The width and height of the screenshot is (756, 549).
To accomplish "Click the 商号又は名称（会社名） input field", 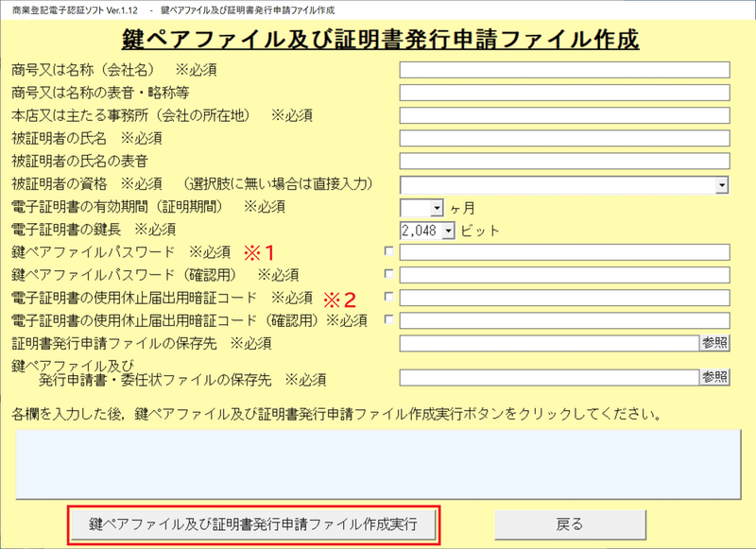I will [565, 68].
